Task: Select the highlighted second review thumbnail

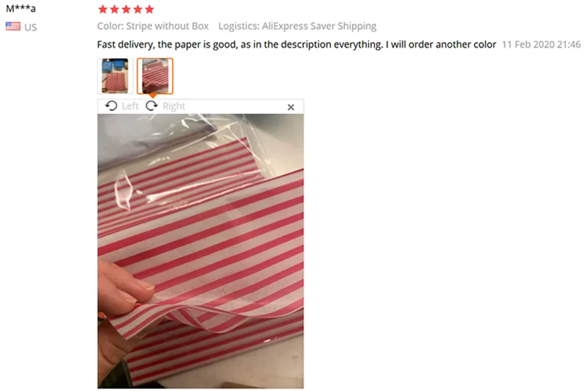Action: [155, 76]
